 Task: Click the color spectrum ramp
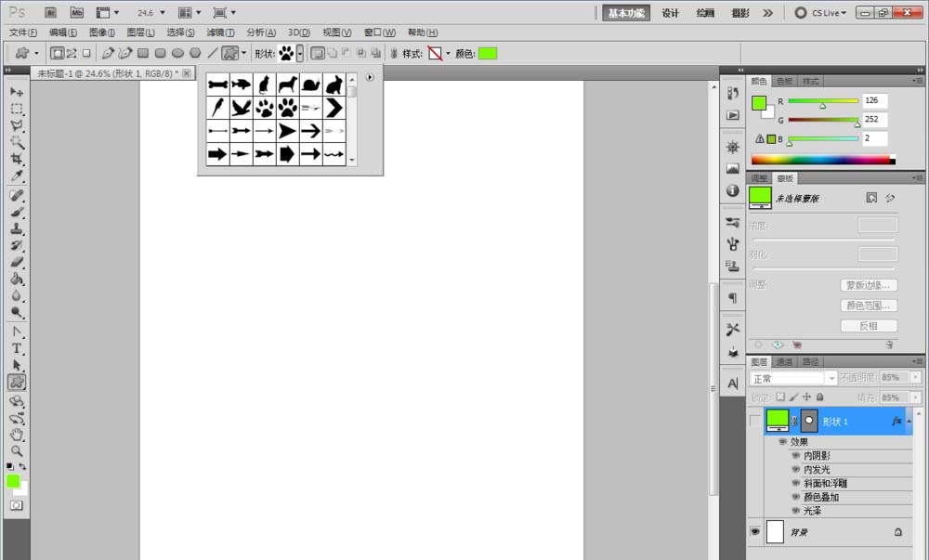[x=823, y=159]
